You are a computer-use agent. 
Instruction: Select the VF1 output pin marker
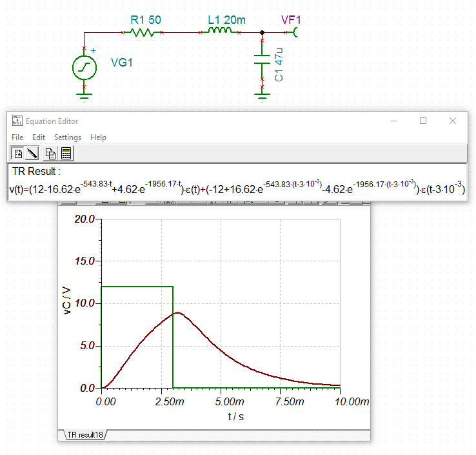pyautogui.click(x=297, y=32)
